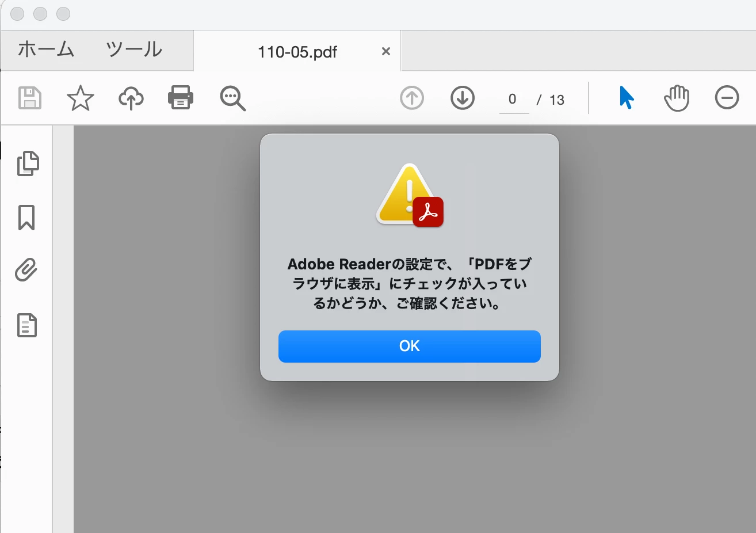The image size is (756, 533).
Task: Close the 110-05.pdf tab
Action: click(x=386, y=52)
